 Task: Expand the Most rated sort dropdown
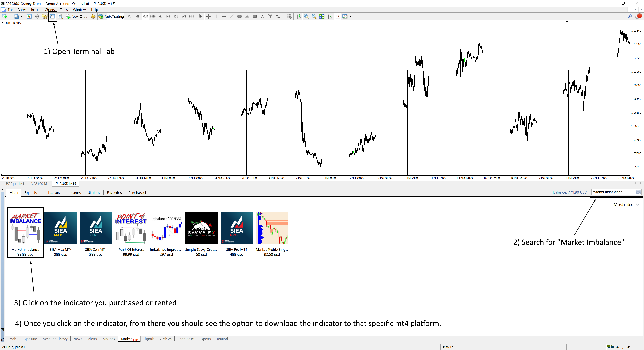[x=626, y=204]
